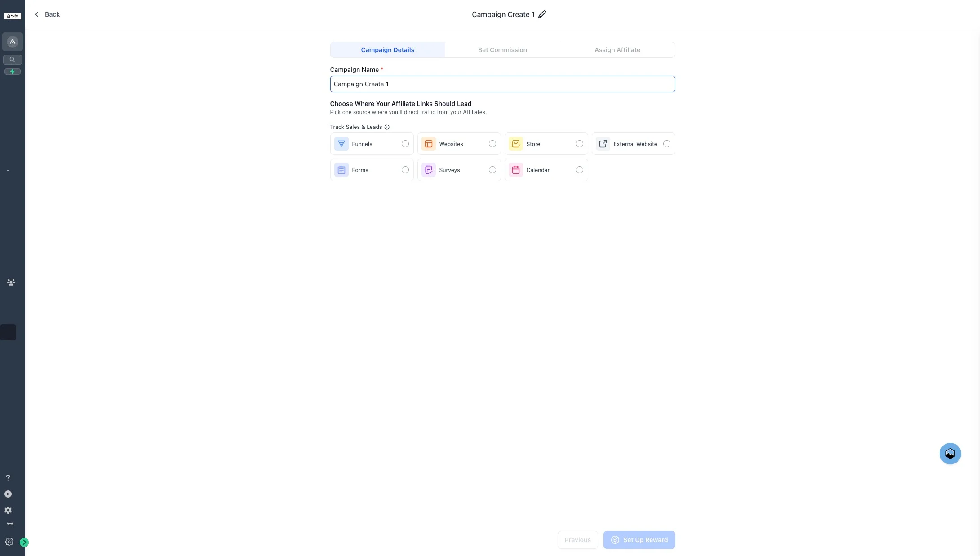This screenshot has height=556, width=980.
Task: Click the Forms clipboard icon
Action: click(341, 170)
